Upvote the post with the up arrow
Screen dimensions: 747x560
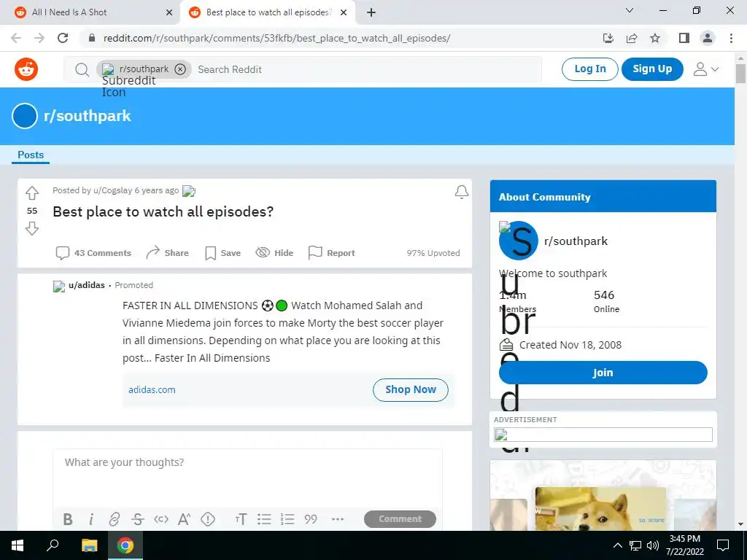coord(32,192)
